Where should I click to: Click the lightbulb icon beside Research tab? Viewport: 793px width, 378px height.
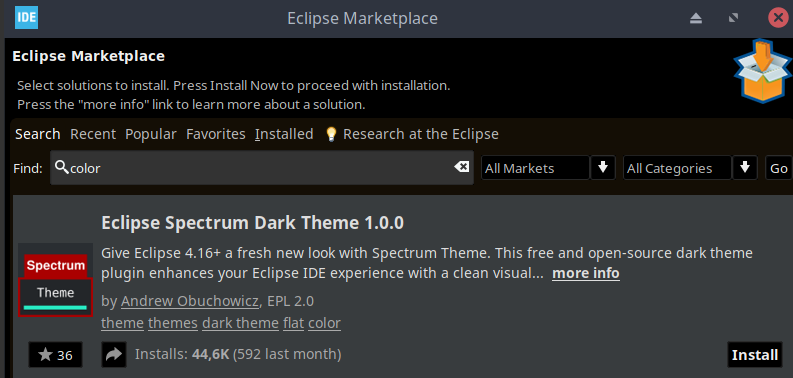(331, 134)
